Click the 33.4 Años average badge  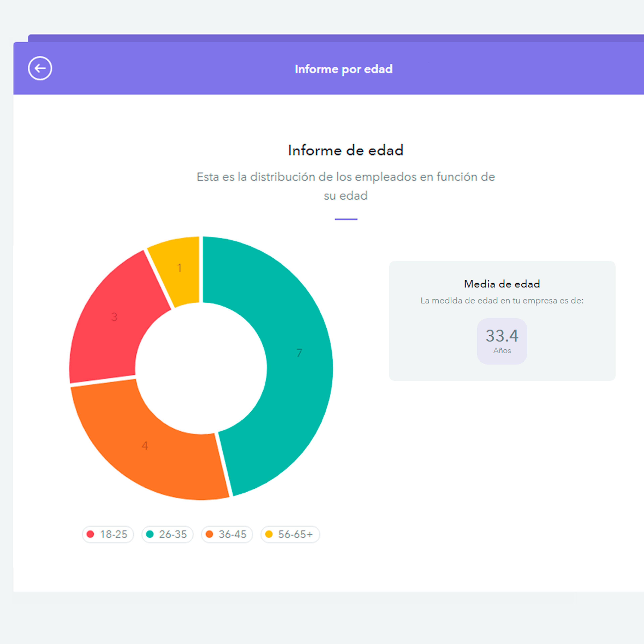[502, 341]
